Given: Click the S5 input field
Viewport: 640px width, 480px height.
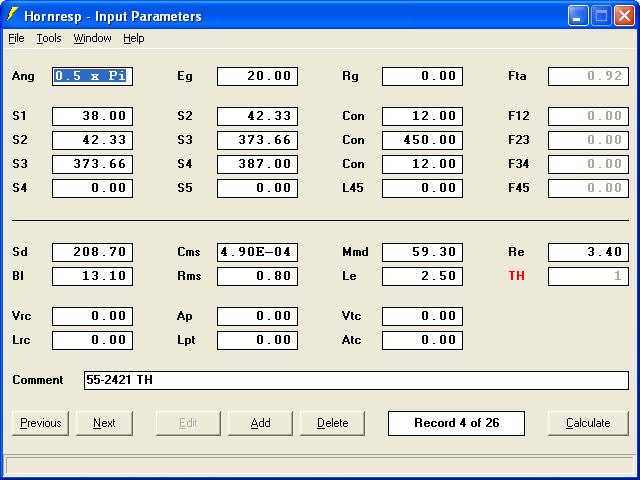Looking at the screenshot, I should coord(258,188).
